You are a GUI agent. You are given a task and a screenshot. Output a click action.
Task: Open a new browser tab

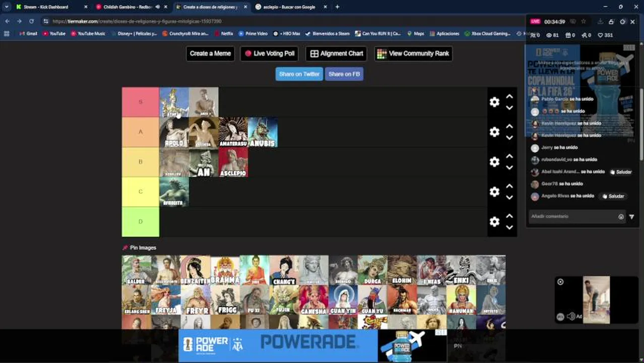[x=337, y=7]
